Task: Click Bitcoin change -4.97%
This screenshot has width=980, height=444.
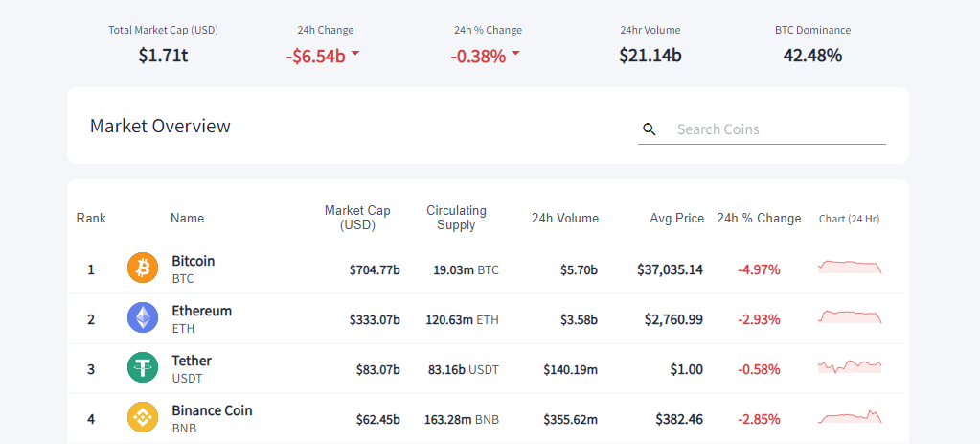Action: pos(759,270)
